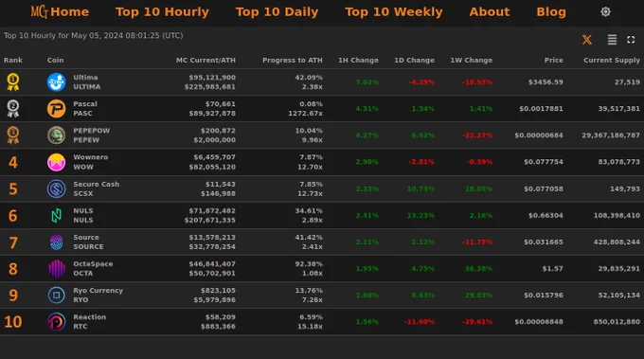This screenshot has width=644, height=359.
Task: Click PEPEPOW supply 29,367,186,787
Action: (x=611, y=135)
